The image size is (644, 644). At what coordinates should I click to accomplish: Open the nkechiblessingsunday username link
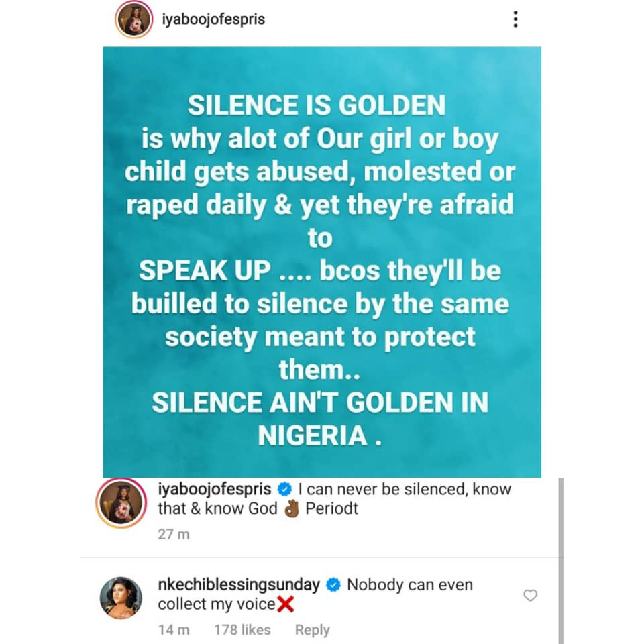click(239, 585)
